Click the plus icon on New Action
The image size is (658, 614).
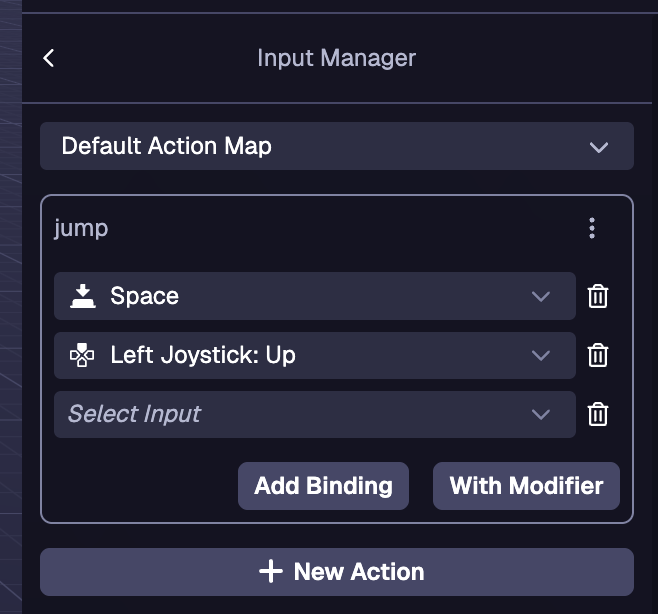coord(270,572)
